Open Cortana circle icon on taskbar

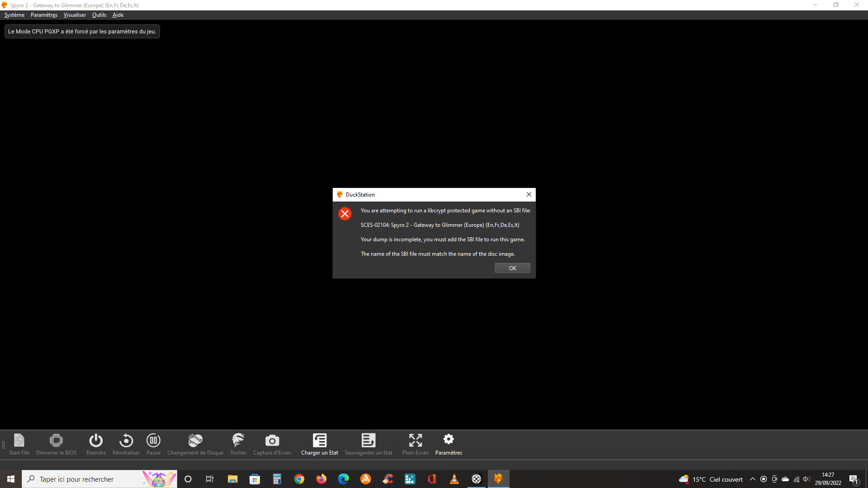188,479
